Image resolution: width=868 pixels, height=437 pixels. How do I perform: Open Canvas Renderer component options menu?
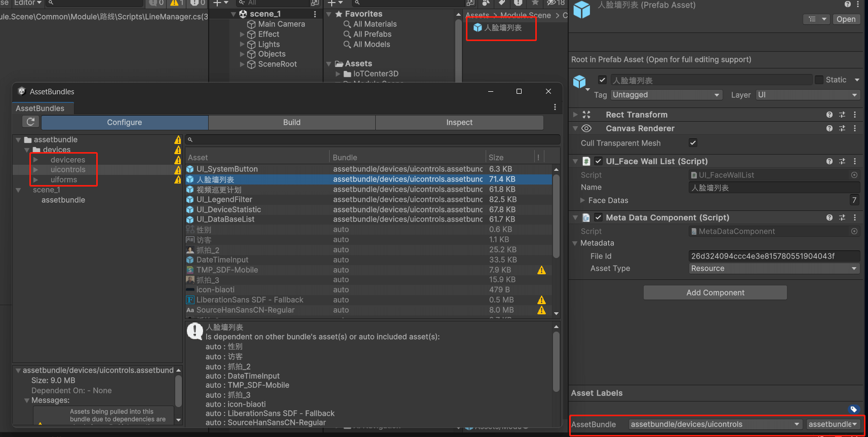click(855, 128)
